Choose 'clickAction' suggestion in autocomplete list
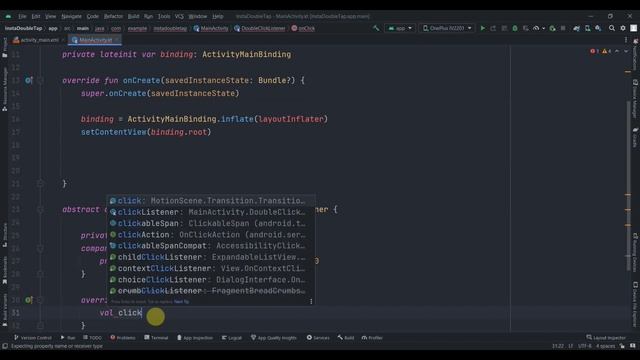 (x=211, y=235)
